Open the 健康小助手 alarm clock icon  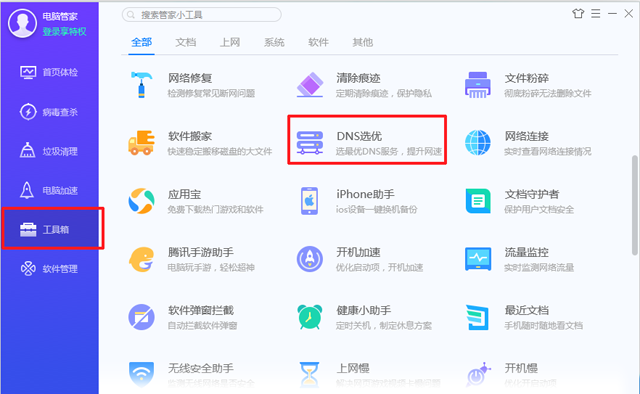[x=310, y=317]
